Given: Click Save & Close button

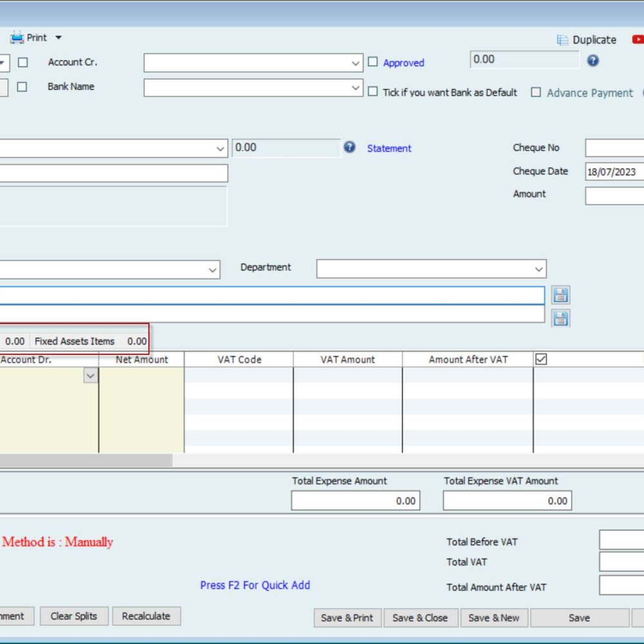Looking at the screenshot, I should pyautogui.click(x=420, y=618).
